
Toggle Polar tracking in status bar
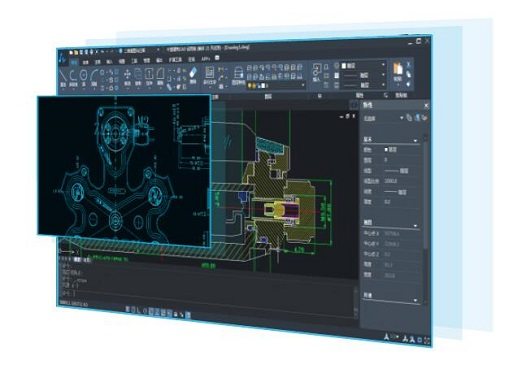pos(145,311)
